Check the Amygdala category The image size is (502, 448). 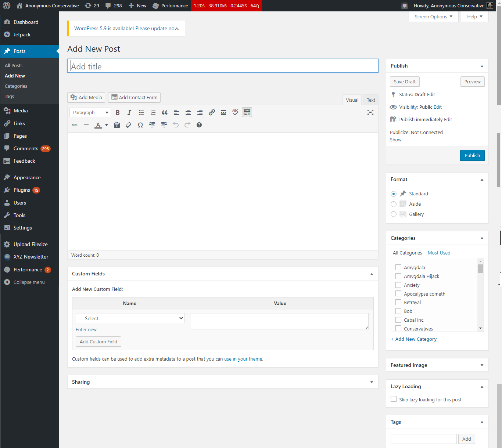pyautogui.click(x=398, y=267)
